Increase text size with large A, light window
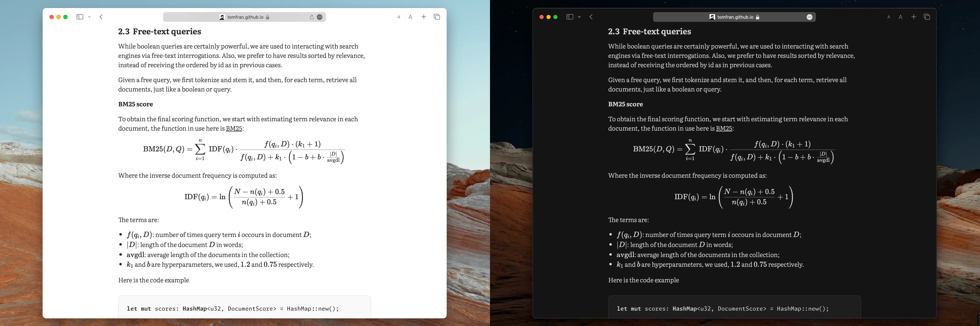980x326 pixels. point(411,17)
